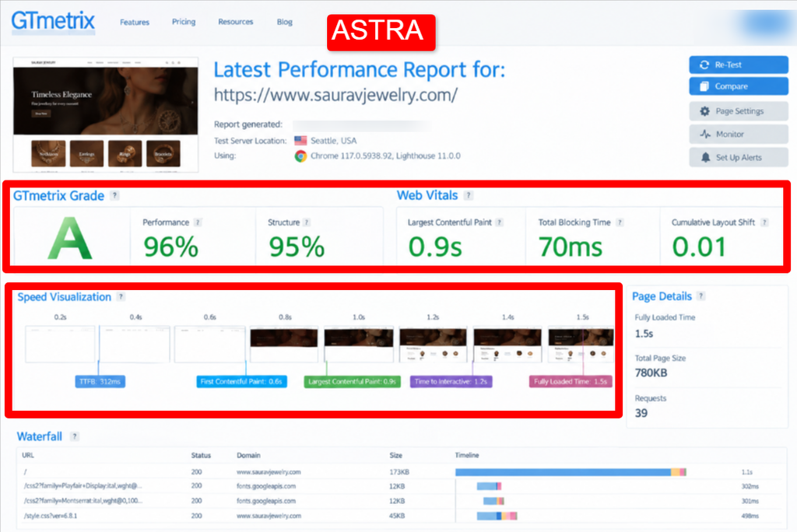This screenshot has width=797, height=532.
Task: Click the 96% Performance score
Action: click(x=170, y=247)
